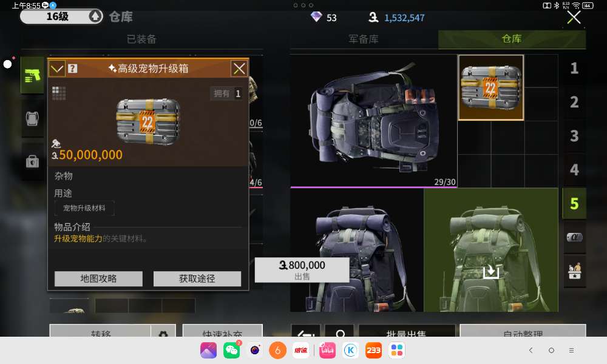Tap the 50,000,000 item price
The width and height of the screenshot is (607, 364).
[x=90, y=155]
